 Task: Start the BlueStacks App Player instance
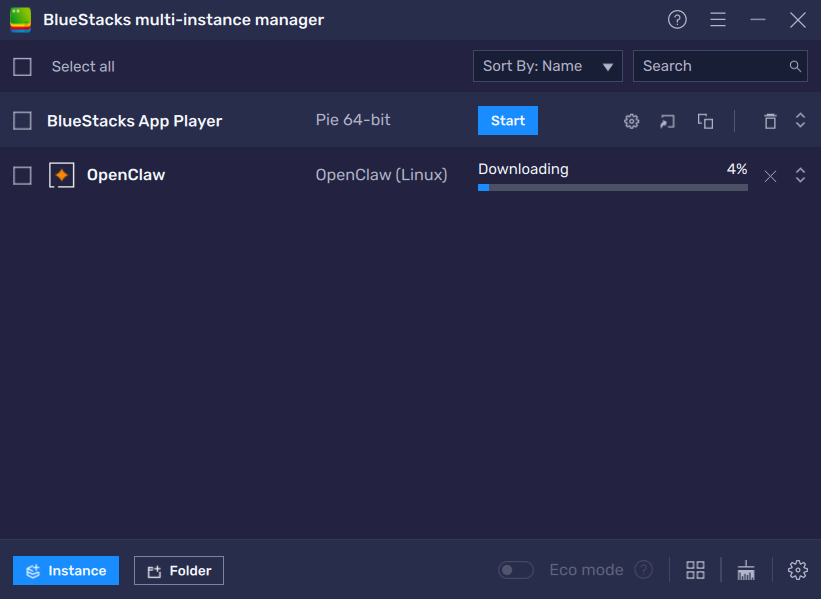(508, 120)
